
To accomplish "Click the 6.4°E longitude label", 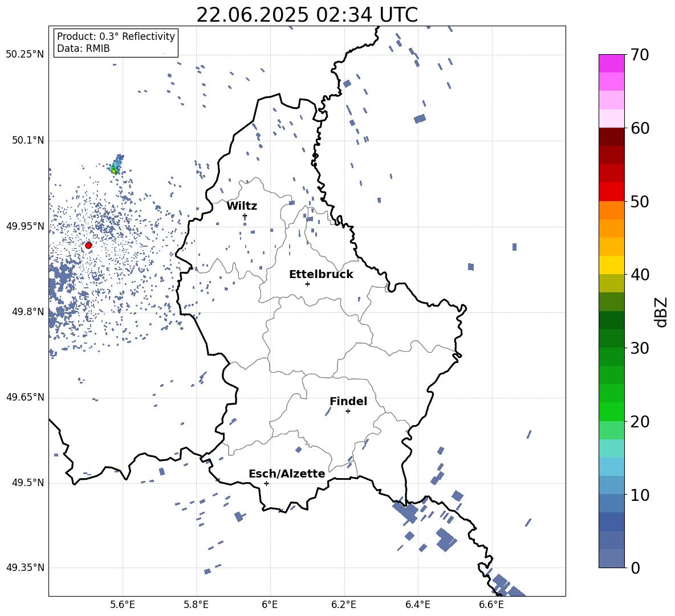I will [x=417, y=605].
